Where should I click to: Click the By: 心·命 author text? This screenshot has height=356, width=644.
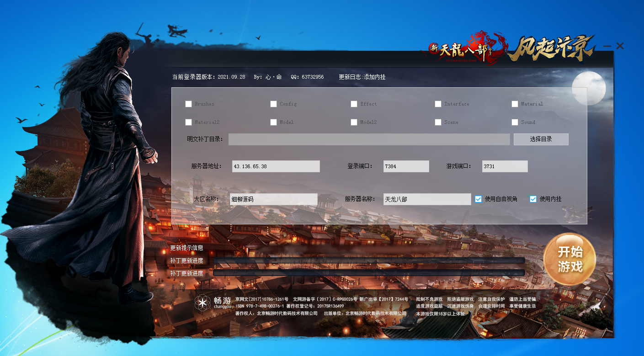(x=268, y=77)
